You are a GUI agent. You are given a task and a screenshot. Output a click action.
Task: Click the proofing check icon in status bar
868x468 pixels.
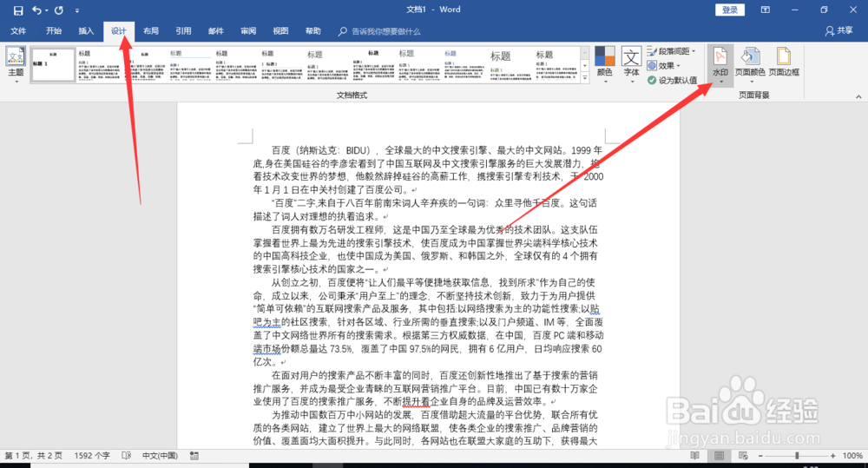click(x=126, y=456)
